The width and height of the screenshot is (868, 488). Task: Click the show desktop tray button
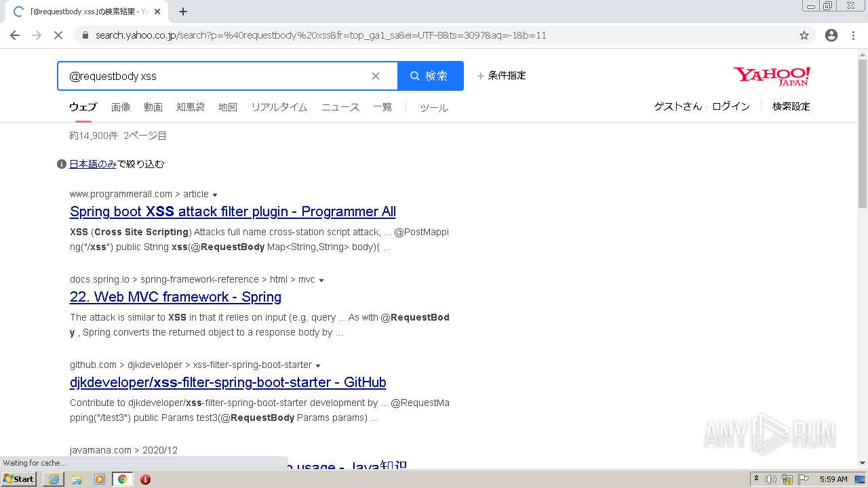point(861,479)
